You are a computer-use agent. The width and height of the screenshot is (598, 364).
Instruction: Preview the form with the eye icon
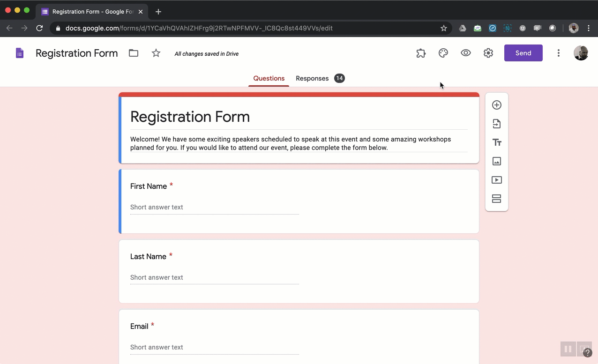pyautogui.click(x=465, y=53)
